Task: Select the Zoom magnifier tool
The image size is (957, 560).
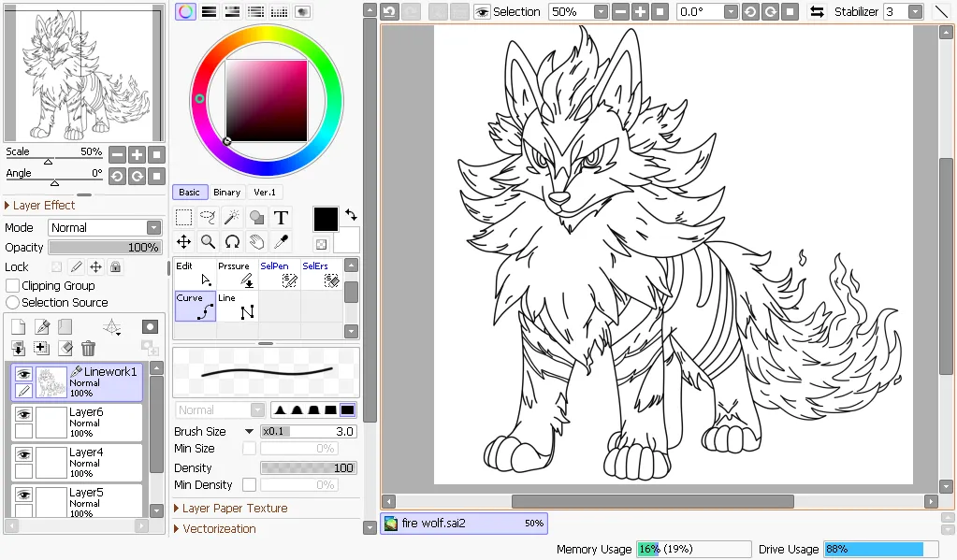Action: tap(208, 241)
